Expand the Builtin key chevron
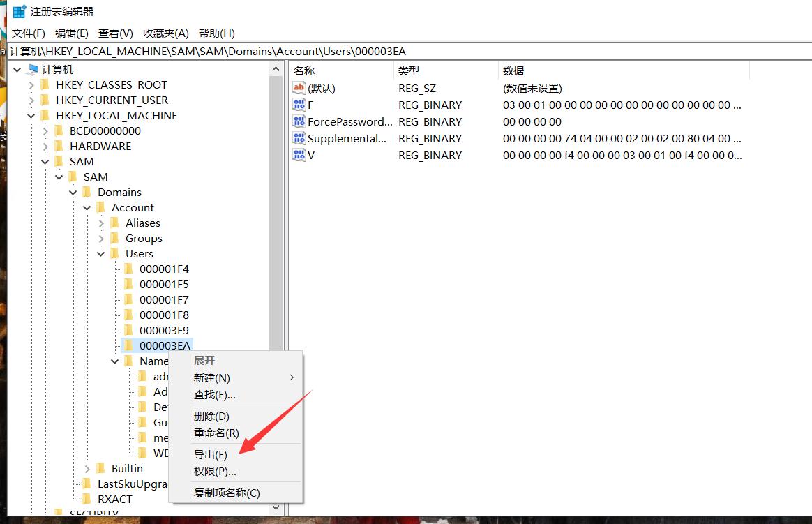Viewport: 812px width, 524px height. pyautogui.click(x=87, y=469)
